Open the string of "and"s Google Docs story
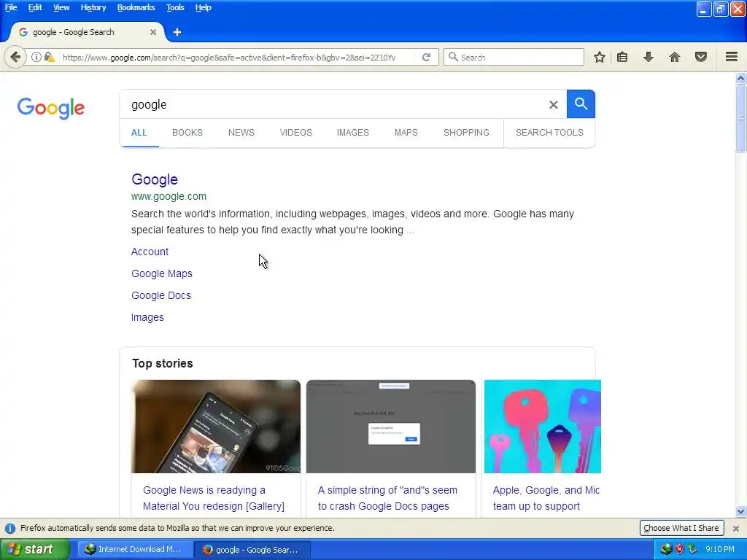Viewport: 747px width, 560px height. [x=387, y=498]
